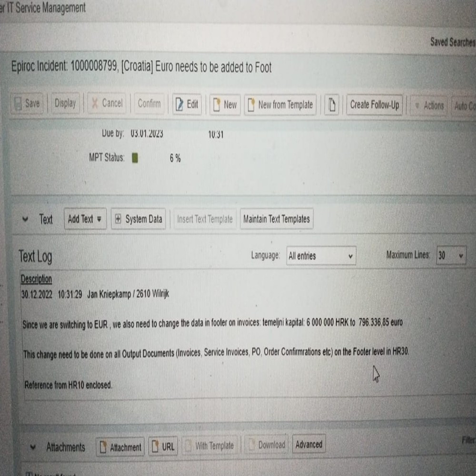Click the "Attachments" section heading
Screen dimensions: 476x476
(66, 447)
